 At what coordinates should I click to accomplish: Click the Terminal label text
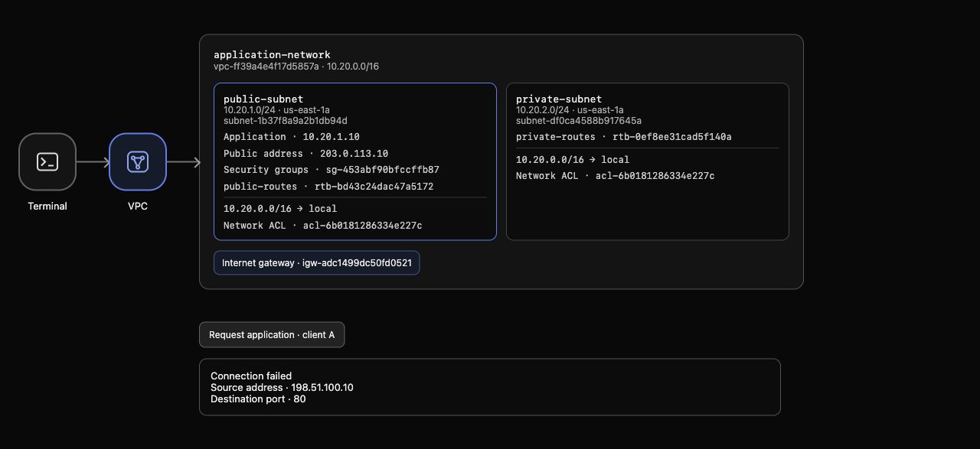point(47,207)
